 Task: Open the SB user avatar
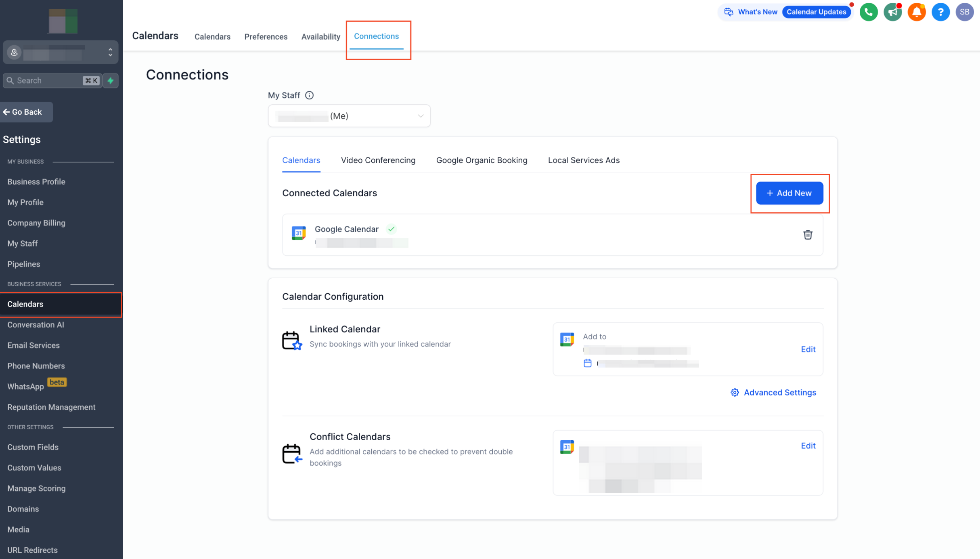click(964, 12)
